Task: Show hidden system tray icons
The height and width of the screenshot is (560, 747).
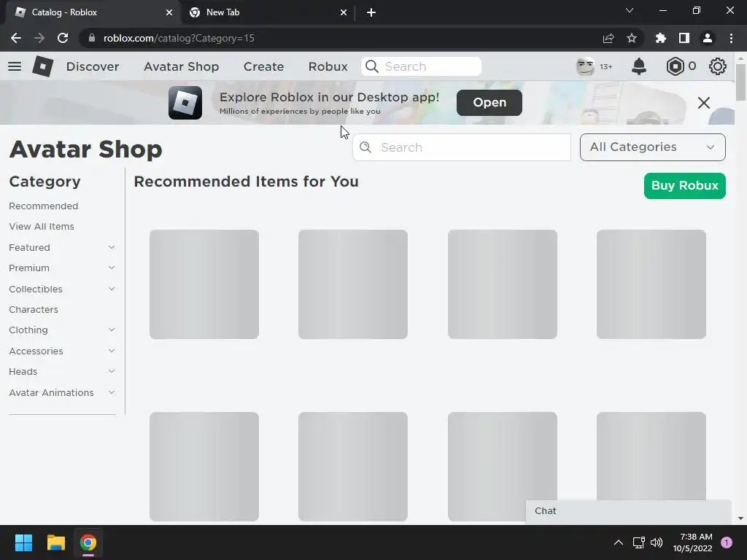Action: [619, 542]
